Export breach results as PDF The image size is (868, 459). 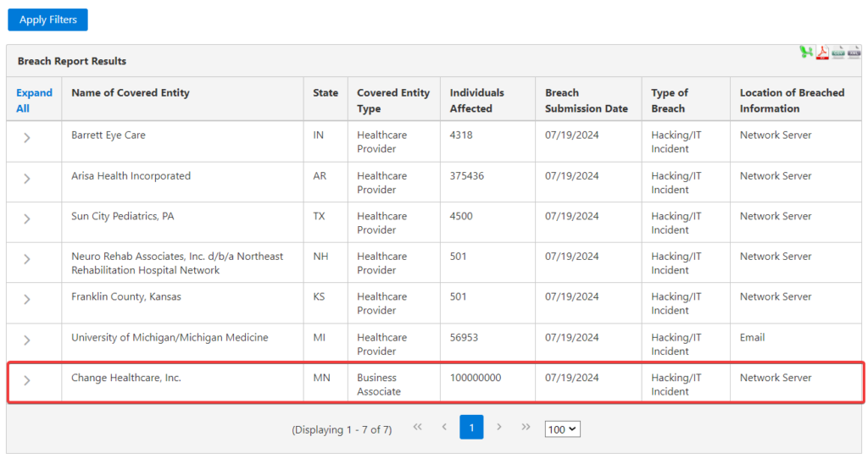point(822,53)
